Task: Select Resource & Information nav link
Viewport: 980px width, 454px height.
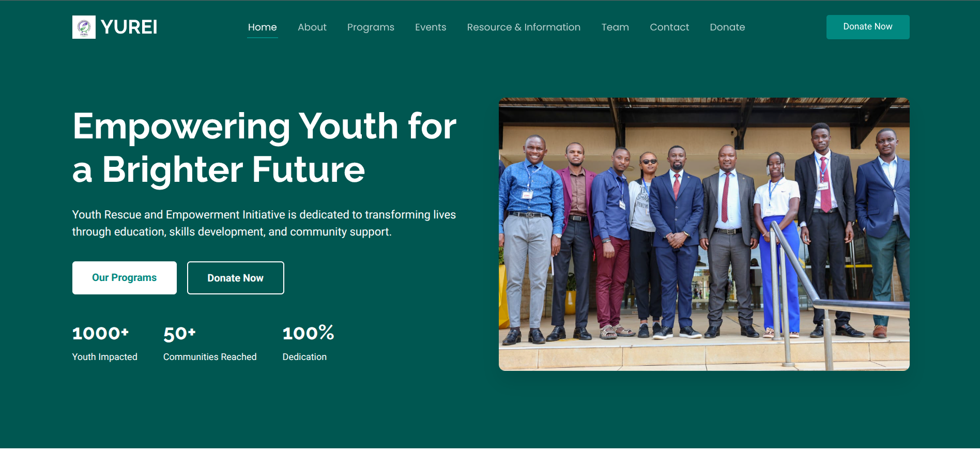Action: (x=524, y=27)
